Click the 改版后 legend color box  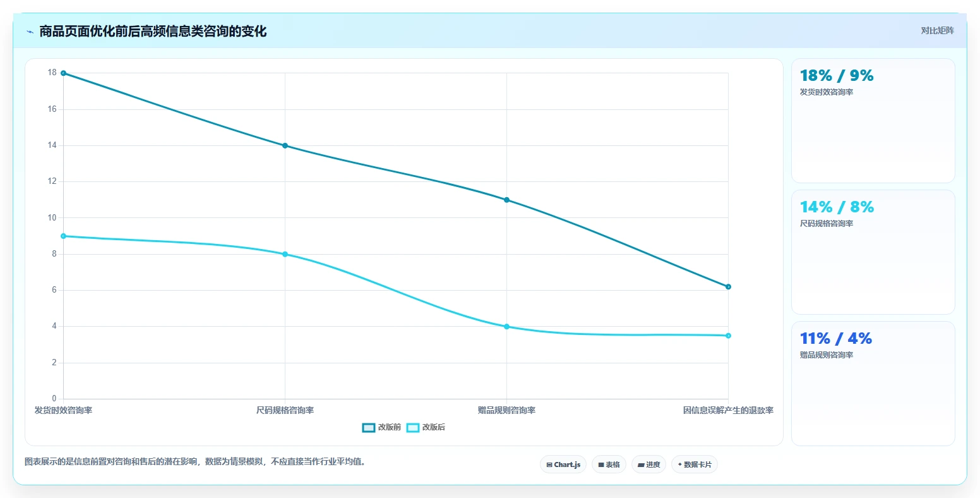pyautogui.click(x=412, y=428)
